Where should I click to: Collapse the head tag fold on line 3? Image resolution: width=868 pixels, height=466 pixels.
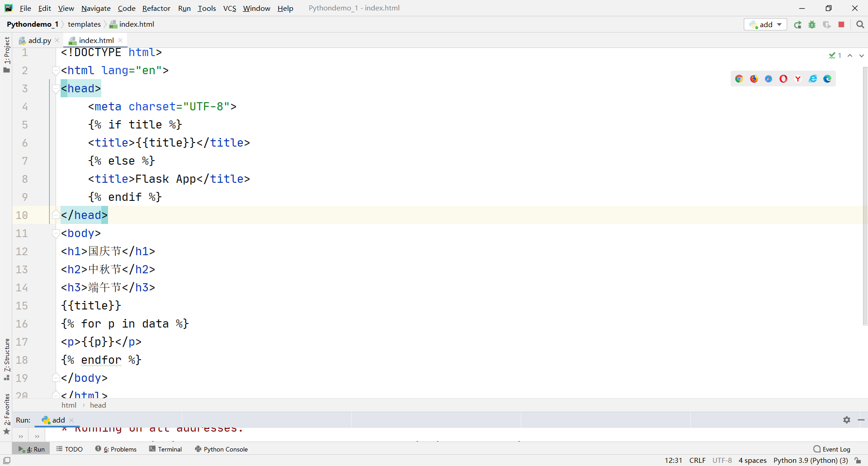(x=56, y=89)
